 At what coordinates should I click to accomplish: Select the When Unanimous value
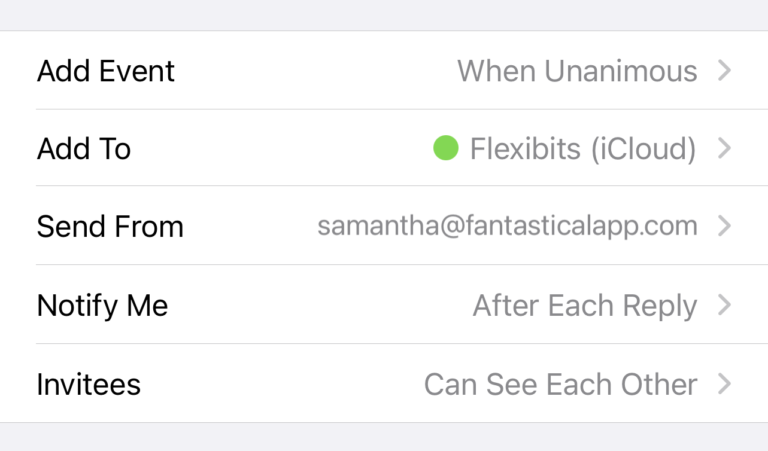[577, 71]
